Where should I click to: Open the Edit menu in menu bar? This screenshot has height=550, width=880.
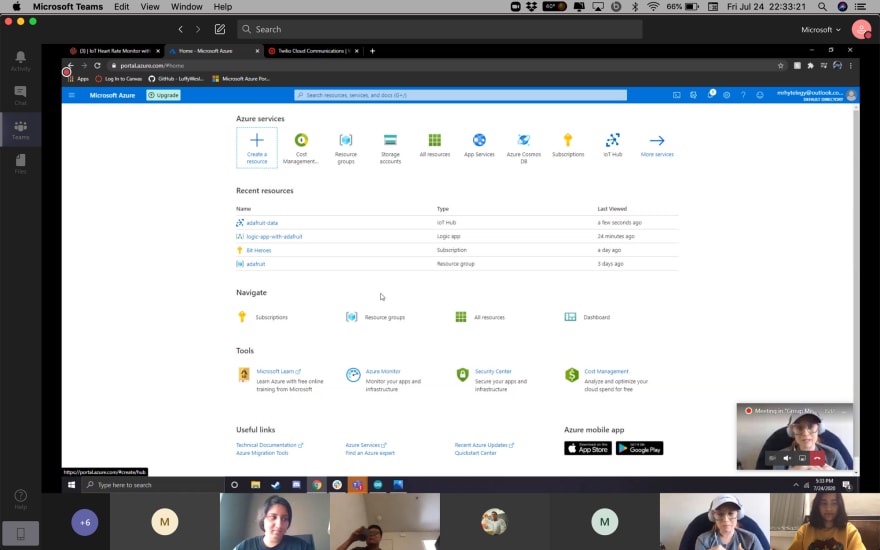(x=121, y=7)
